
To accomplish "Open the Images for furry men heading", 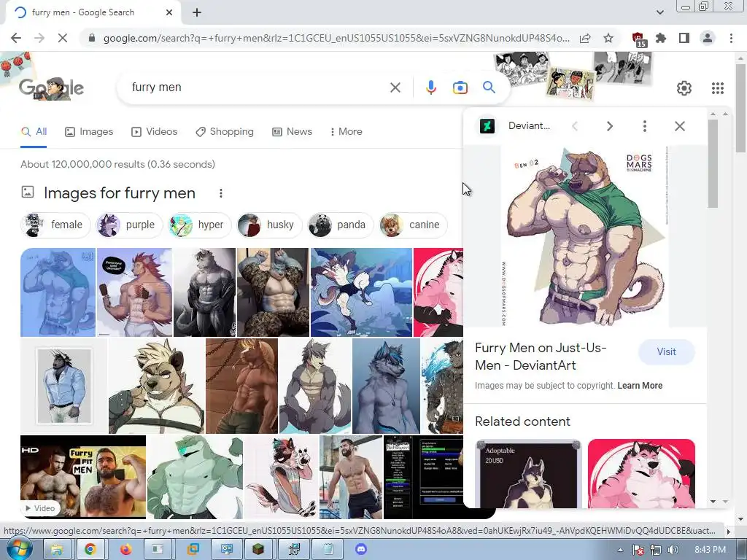I will click(x=120, y=193).
